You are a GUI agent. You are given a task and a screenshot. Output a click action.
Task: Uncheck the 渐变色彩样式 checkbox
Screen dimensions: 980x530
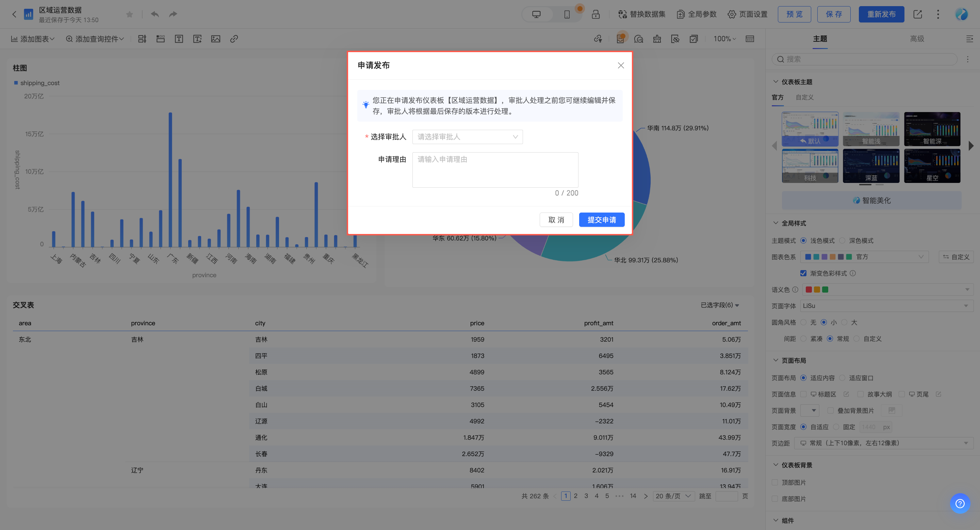(803, 274)
